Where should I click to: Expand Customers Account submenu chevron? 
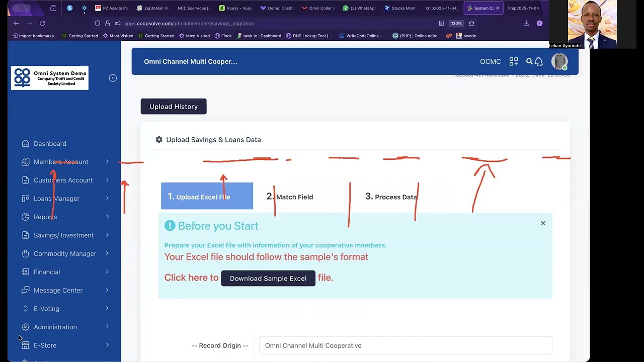click(x=107, y=180)
